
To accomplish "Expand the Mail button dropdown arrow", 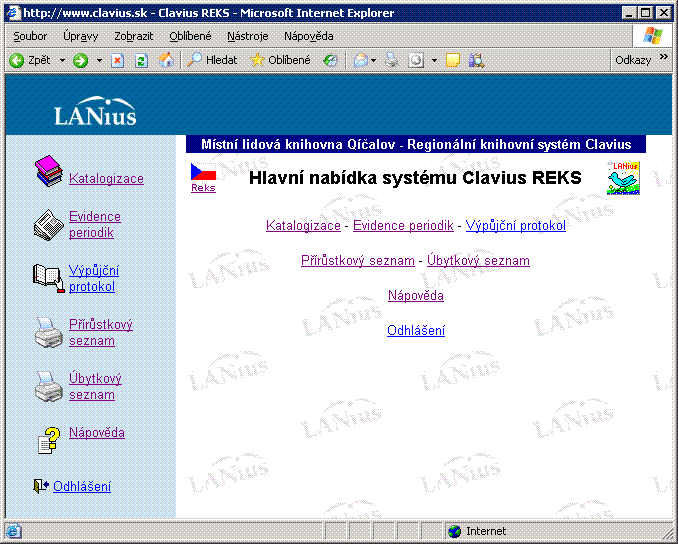I will (x=374, y=61).
